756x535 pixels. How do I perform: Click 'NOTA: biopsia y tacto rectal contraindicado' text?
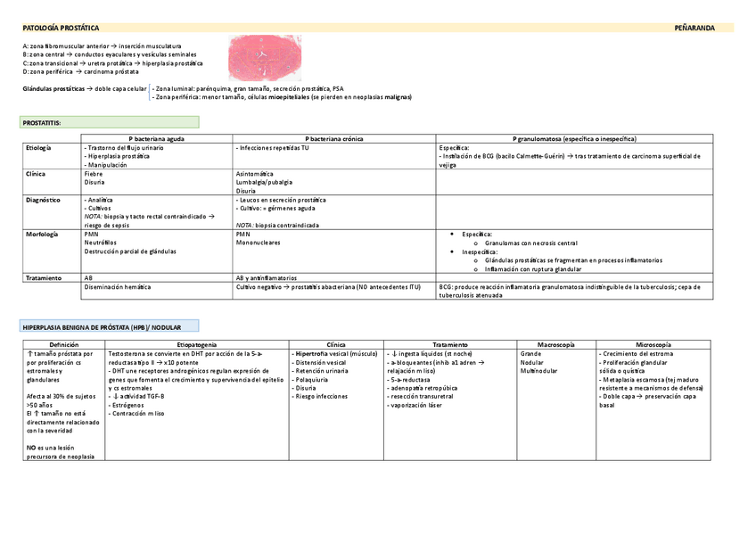[150, 217]
